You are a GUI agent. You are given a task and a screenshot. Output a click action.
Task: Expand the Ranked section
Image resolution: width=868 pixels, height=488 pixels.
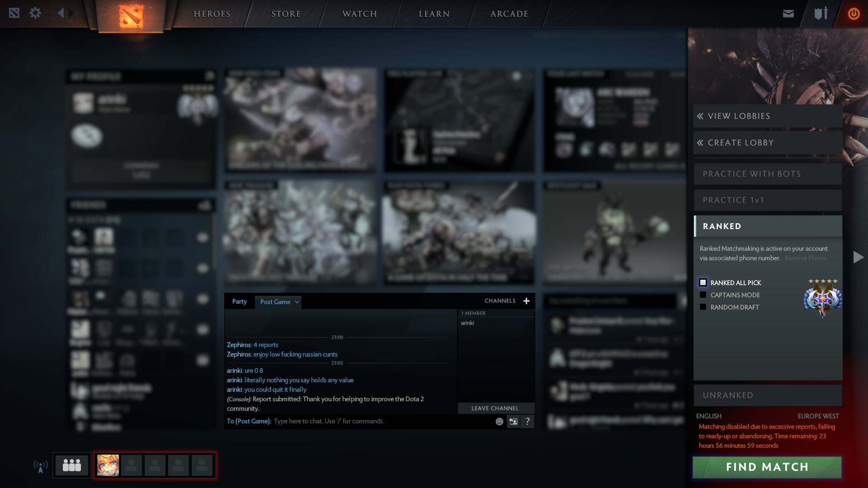pos(768,226)
